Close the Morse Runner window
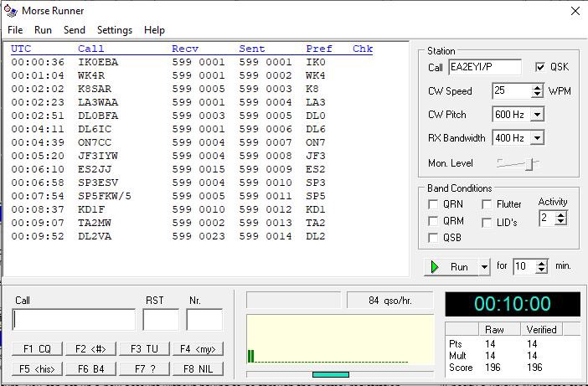 (575, 11)
